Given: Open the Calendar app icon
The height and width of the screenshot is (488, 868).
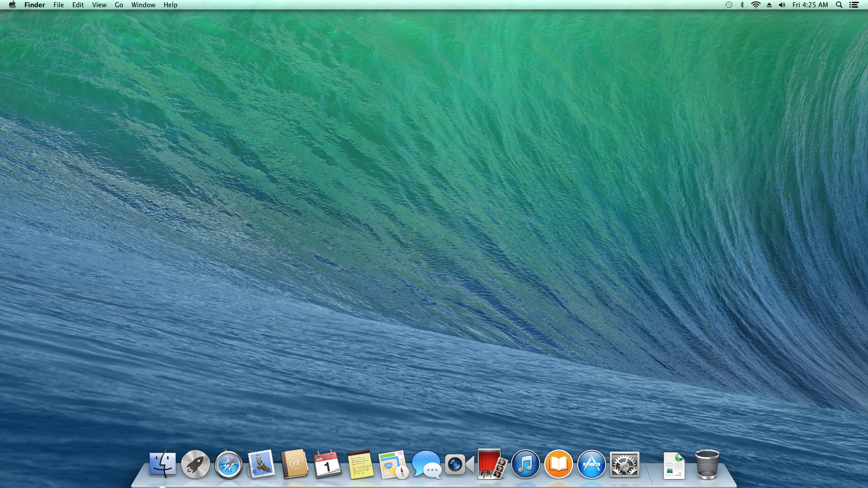Looking at the screenshot, I should [327, 465].
